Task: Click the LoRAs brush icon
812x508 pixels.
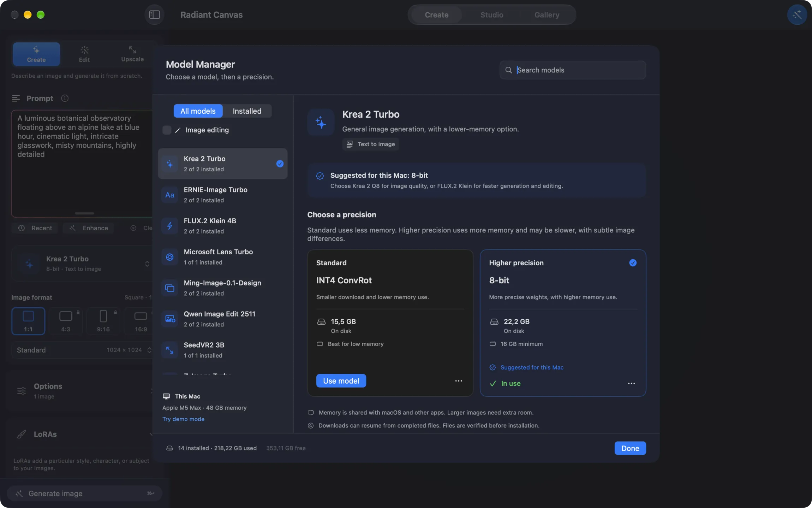Action: tap(22, 434)
